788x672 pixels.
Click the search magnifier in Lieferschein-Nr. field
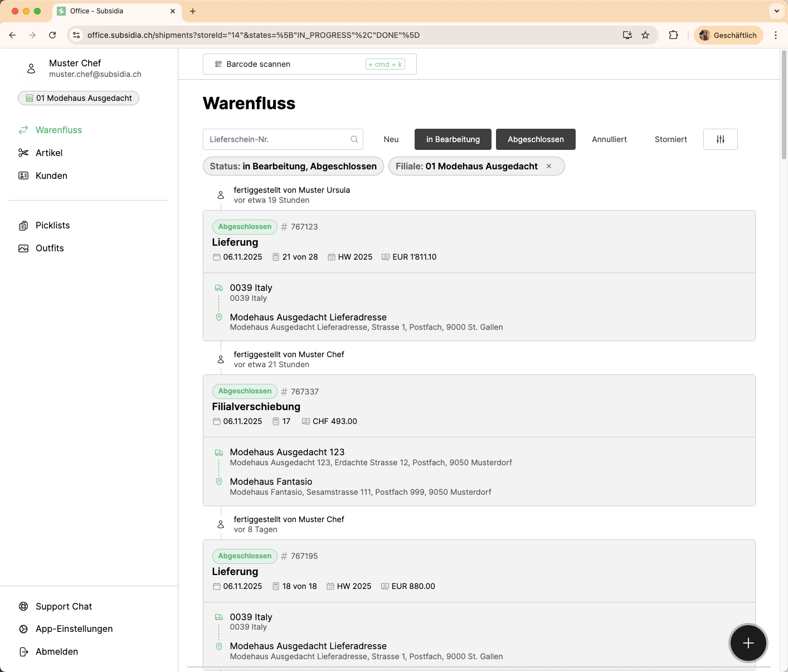[x=354, y=139]
